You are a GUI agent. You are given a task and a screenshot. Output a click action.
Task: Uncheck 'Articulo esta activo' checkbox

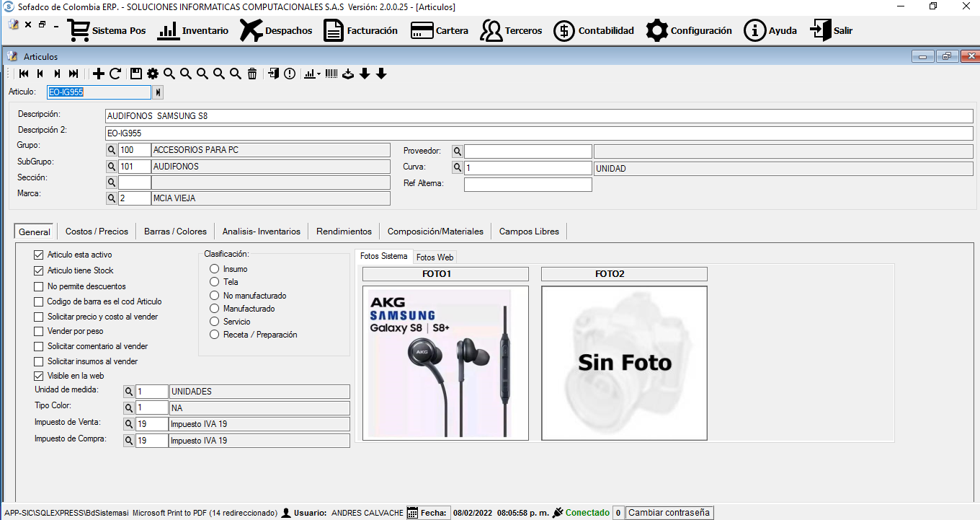point(39,255)
